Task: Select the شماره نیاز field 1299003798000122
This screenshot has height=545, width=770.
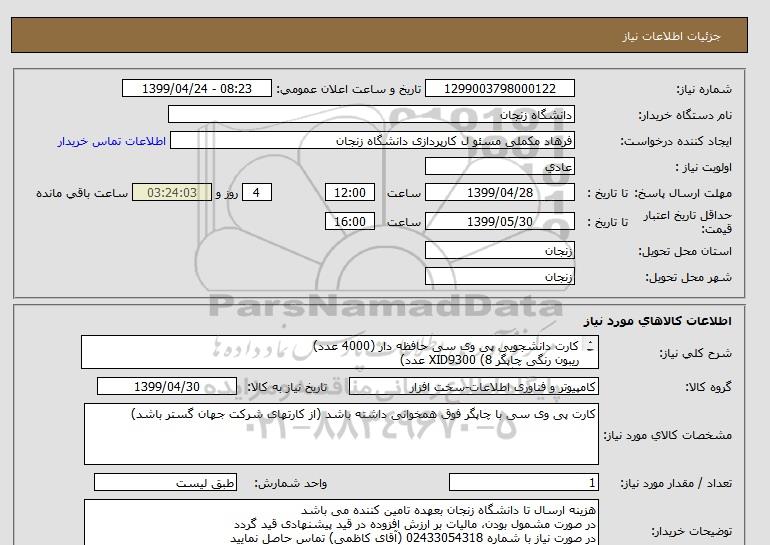Action: 499,88
